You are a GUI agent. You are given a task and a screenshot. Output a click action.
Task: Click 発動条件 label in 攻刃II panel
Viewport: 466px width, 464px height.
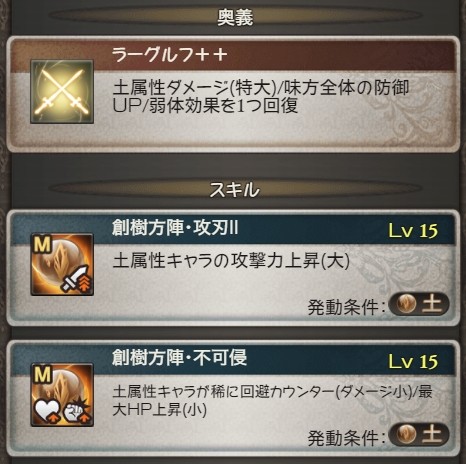tap(345, 307)
